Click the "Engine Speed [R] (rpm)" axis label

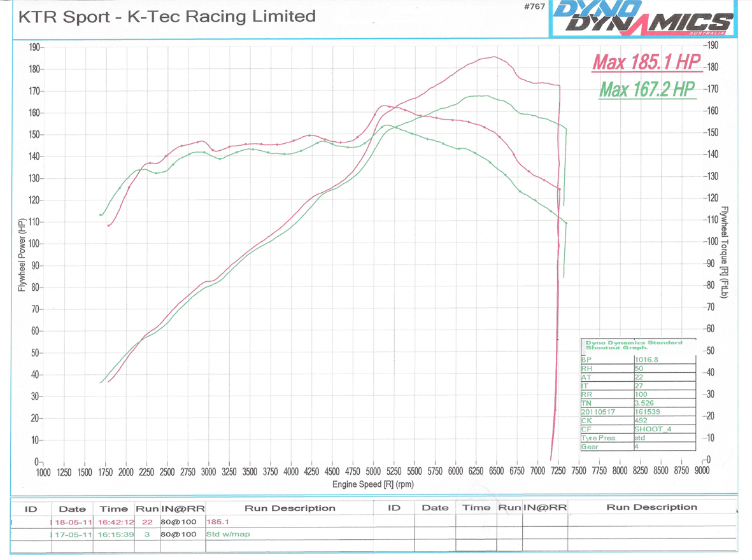[373, 484]
